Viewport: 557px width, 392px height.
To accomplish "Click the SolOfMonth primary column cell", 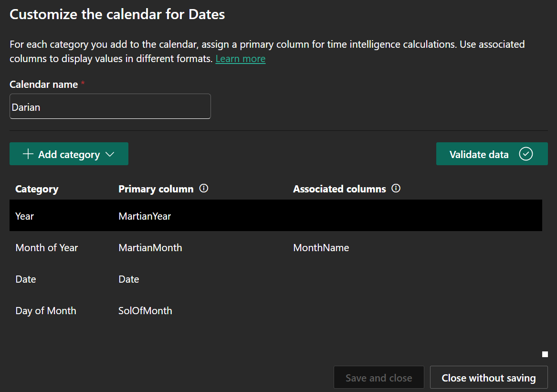I will [145, 311].
